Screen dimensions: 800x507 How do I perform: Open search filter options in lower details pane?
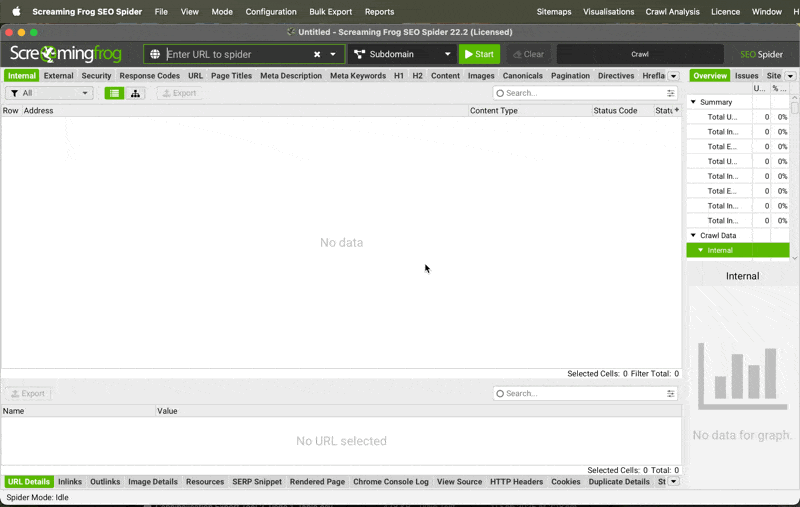(x=671, y=394)
